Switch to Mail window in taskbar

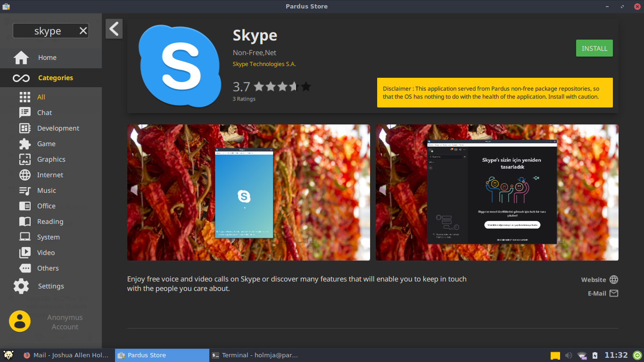pos(66,355)
